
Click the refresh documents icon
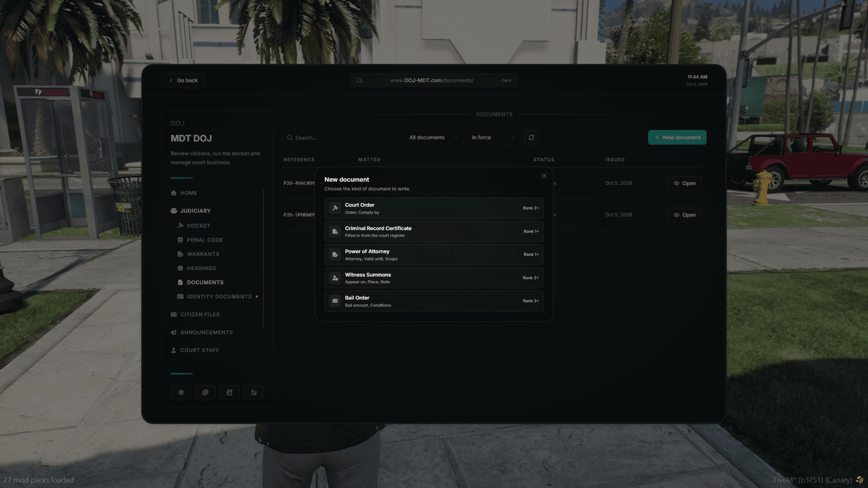(x=531, y=137)
